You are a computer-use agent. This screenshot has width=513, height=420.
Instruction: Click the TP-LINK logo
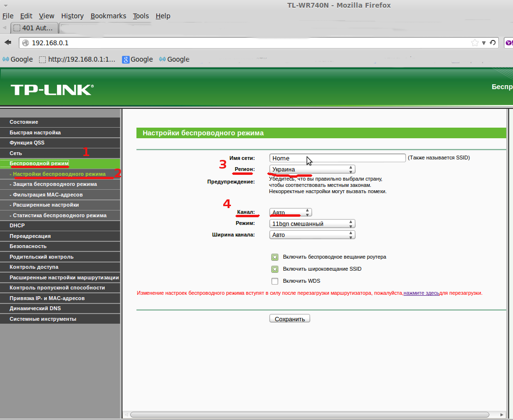coord(52,90)
